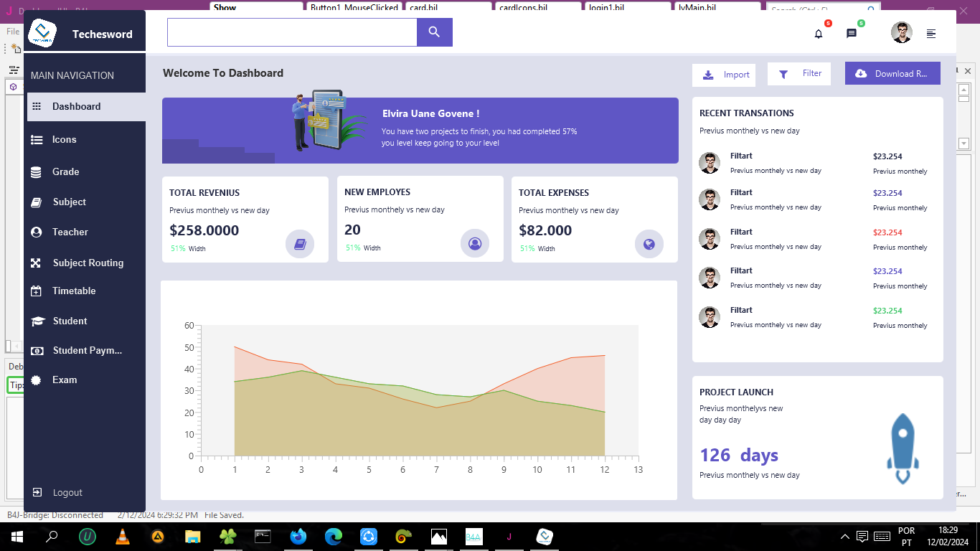Click the "PROJECT LAUNCH" heading
Viewport: 980px width, 551px height.
[737, 392]
